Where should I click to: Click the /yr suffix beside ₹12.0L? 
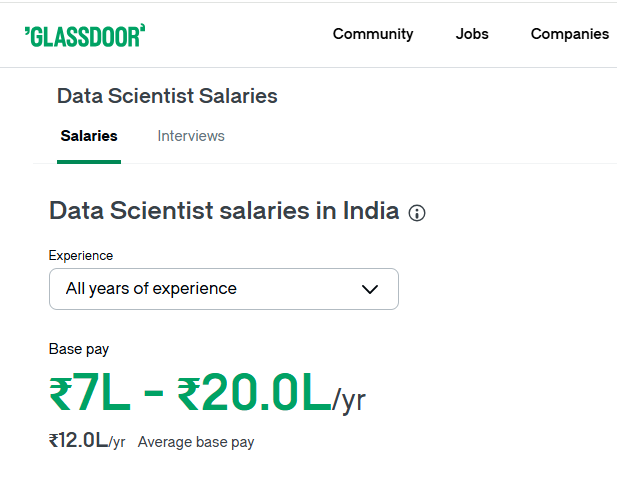[117, 442]
